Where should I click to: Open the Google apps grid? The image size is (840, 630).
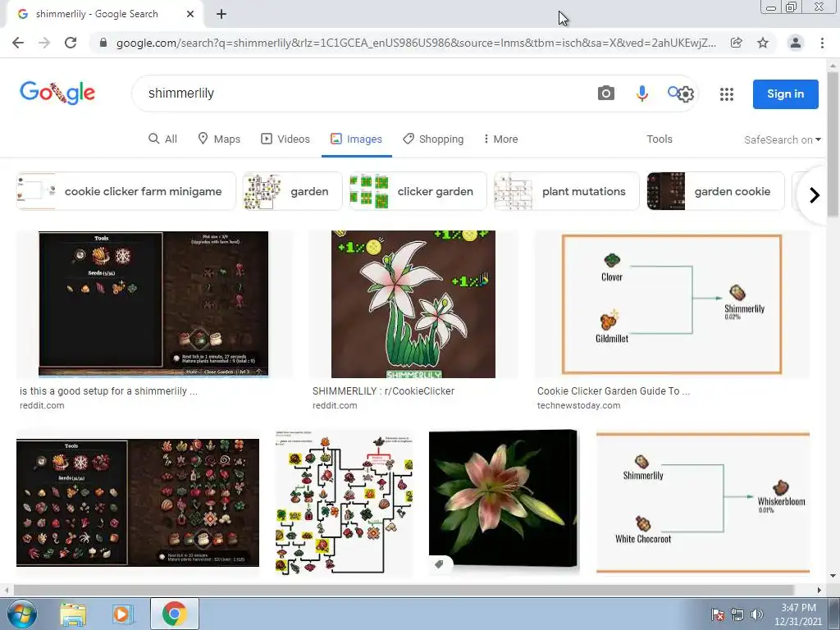click(727, 94)
